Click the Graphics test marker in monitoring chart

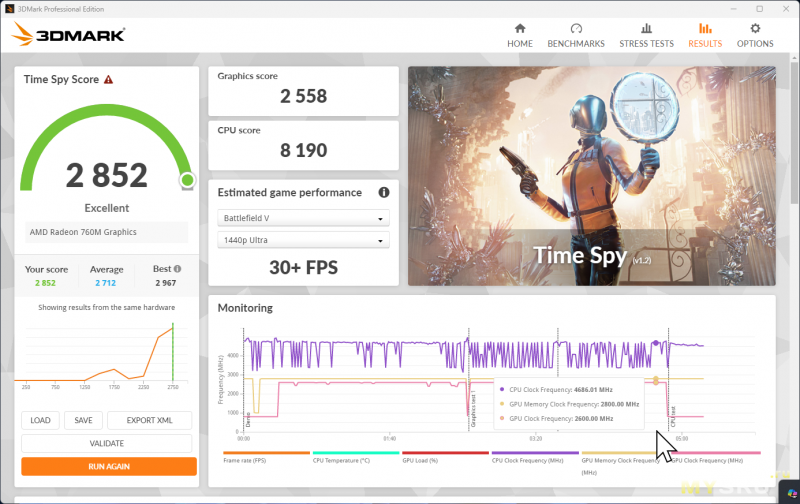pos(472,408)
